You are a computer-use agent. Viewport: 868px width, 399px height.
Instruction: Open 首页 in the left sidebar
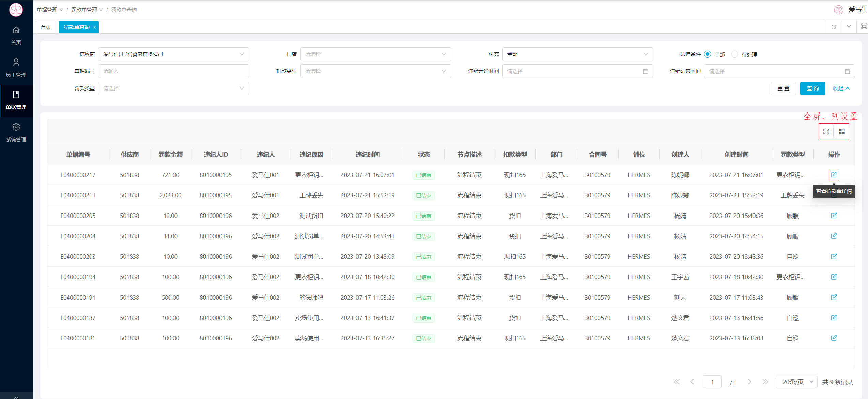[x=16, y=35]
